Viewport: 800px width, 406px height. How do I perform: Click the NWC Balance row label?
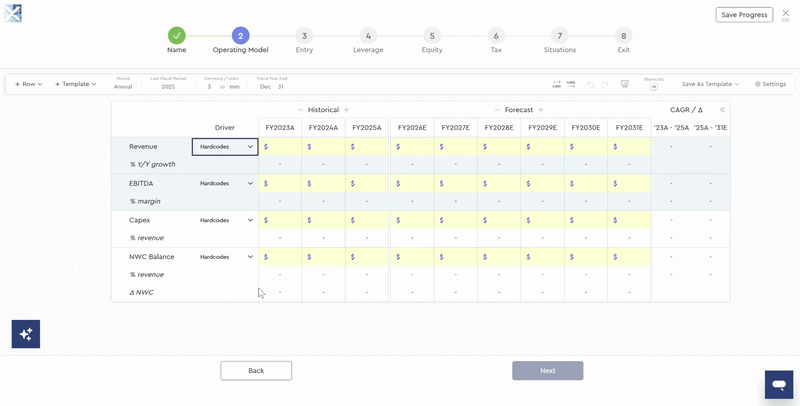[152, 257]
